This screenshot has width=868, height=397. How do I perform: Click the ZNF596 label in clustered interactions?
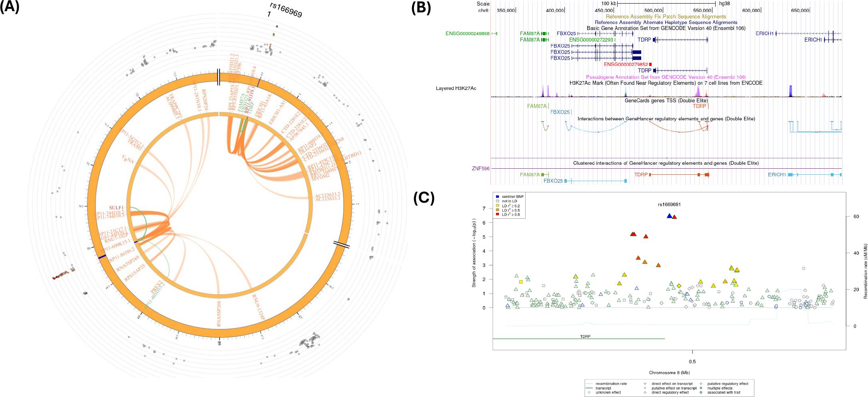(480, 169)
